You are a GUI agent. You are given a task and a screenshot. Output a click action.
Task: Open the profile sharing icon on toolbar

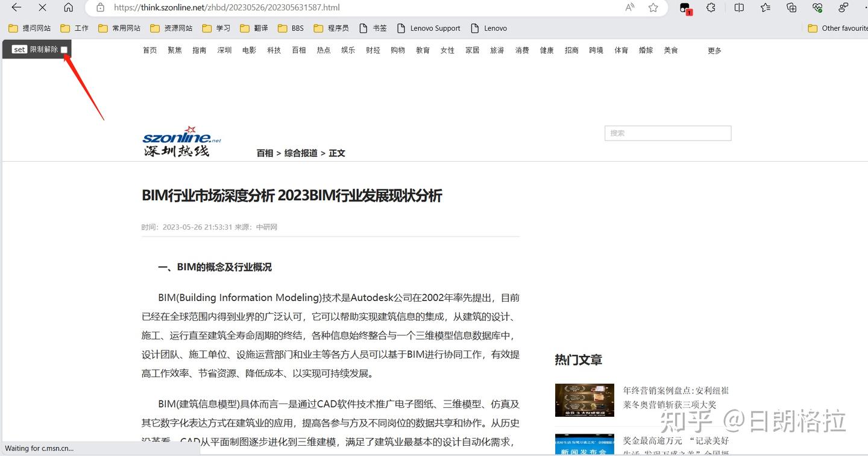coord(843,7)
